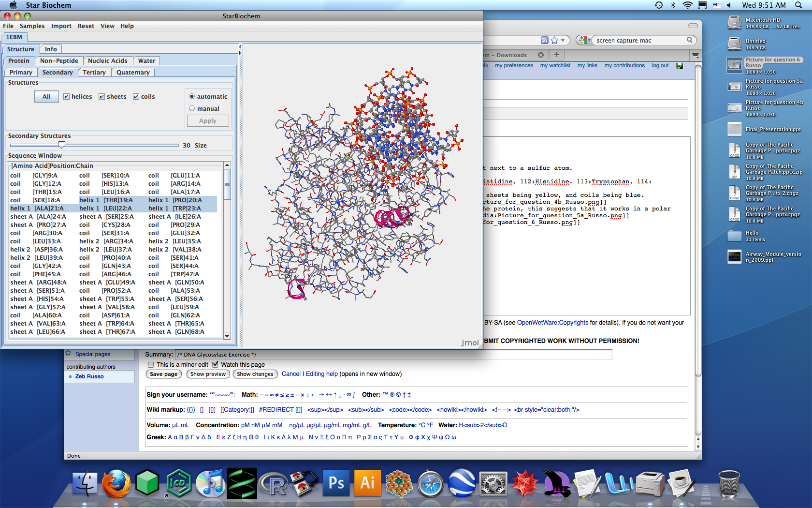Open iTunes from the dock
812x508 pixels.
point(210,483)
